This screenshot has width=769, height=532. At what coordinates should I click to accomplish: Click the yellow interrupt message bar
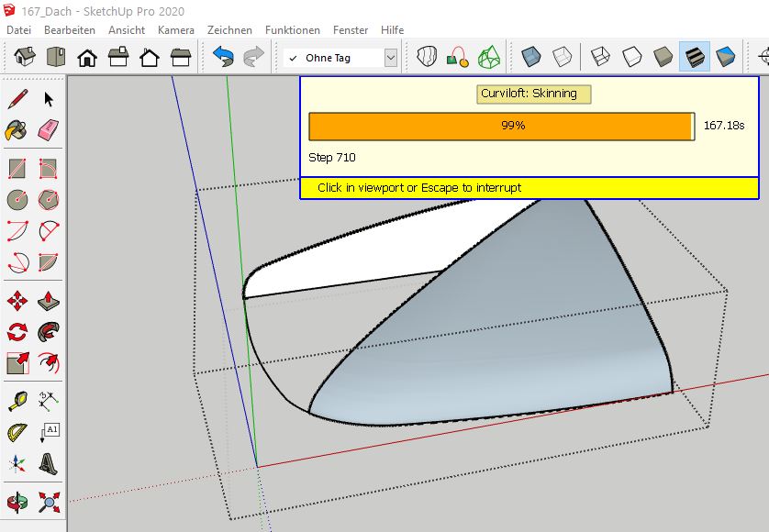coord(529,188)
